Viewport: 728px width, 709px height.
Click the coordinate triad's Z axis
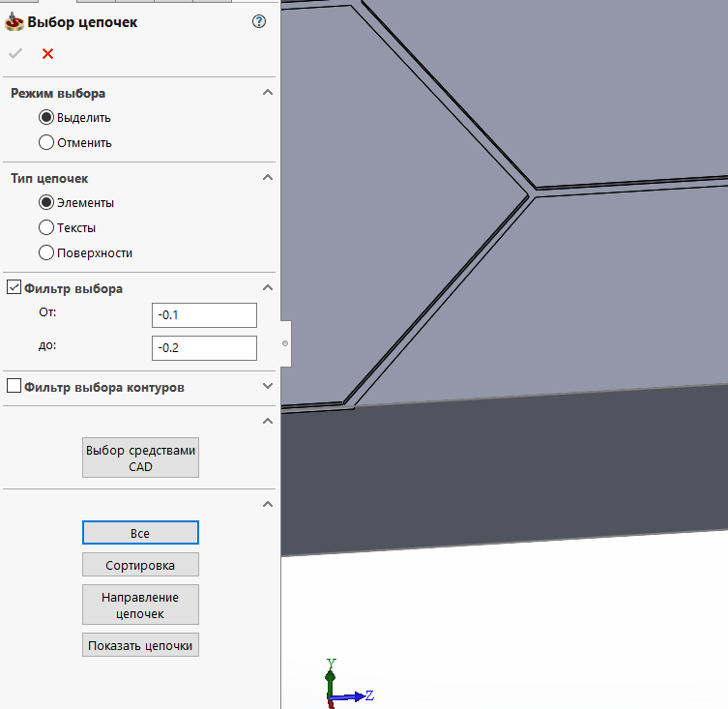pyautogui.click(x=353, y=696)
